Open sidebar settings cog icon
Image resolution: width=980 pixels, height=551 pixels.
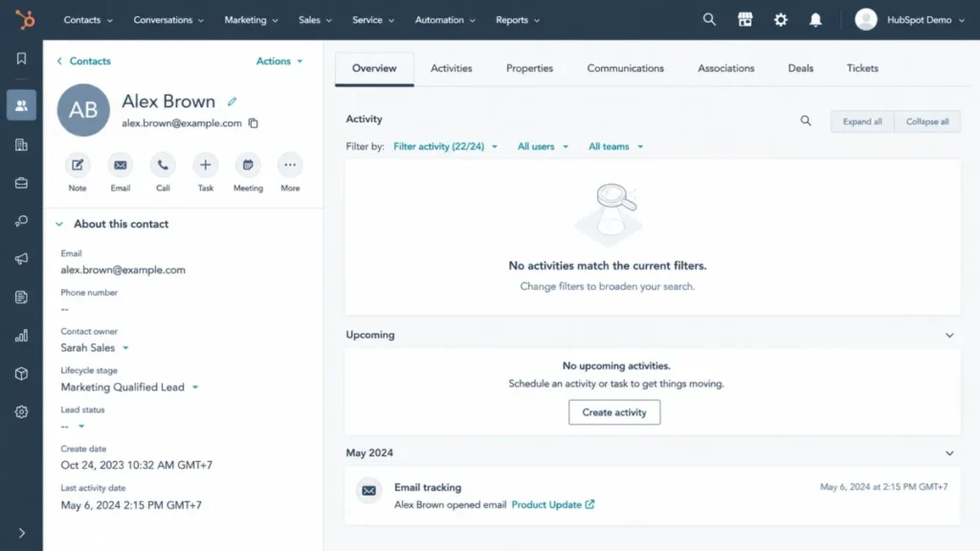[x=21, y=411]
